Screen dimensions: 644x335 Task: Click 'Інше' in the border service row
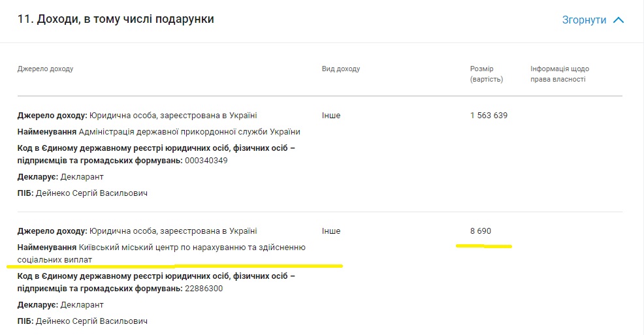click(331, 116)
